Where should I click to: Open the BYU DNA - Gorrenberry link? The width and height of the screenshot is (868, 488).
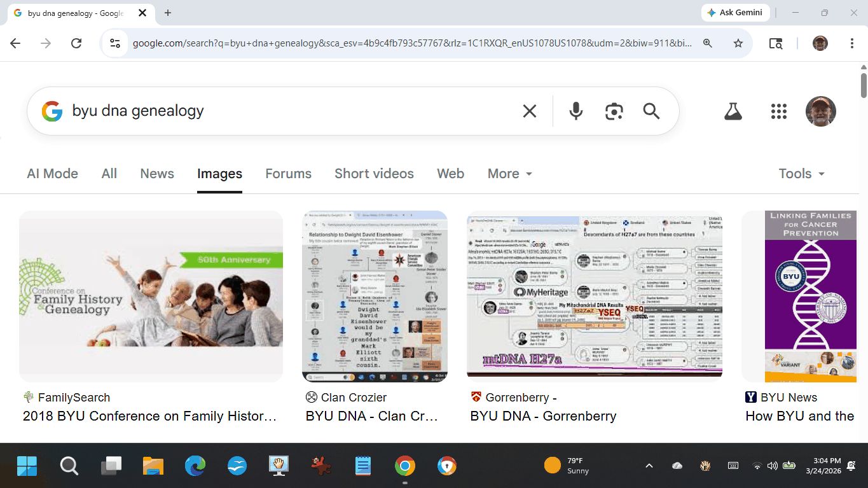tap(543, 416)
